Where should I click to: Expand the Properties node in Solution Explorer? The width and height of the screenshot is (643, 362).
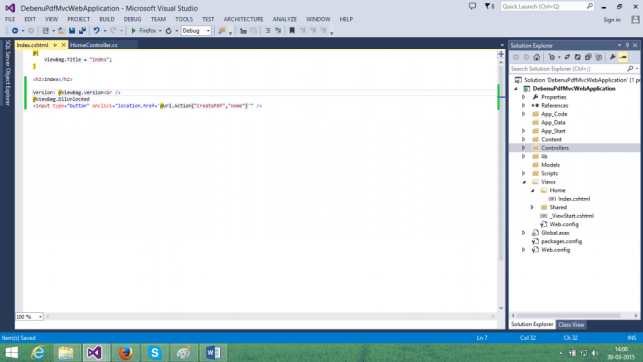click(x=524, y=97)
